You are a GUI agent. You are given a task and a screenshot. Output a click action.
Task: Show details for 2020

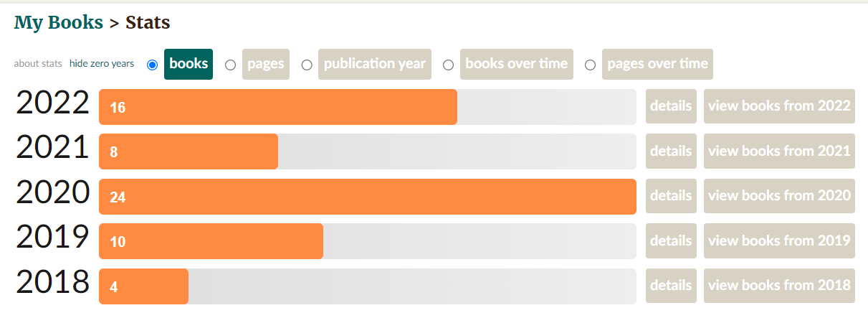tap(671, 196)
